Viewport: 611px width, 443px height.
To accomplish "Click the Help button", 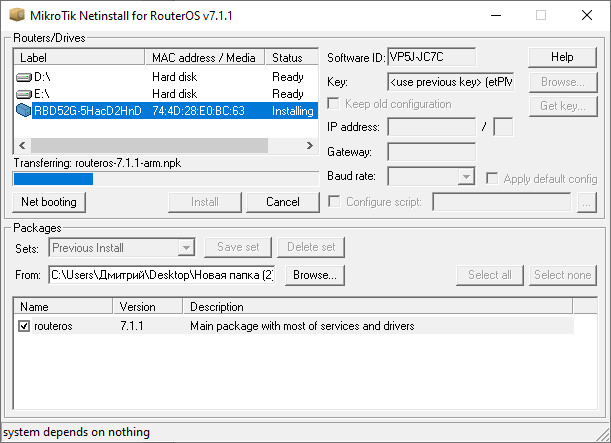I will pos(562,57).
